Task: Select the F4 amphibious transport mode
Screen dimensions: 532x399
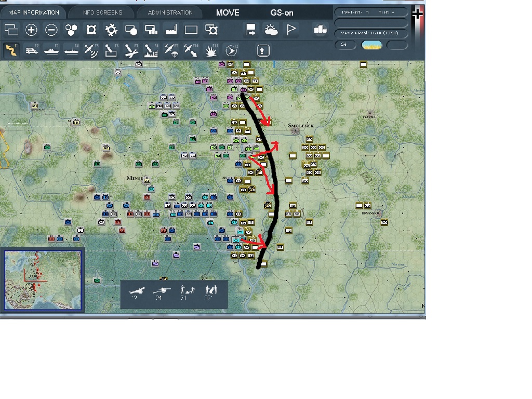Action: (71, 50)
